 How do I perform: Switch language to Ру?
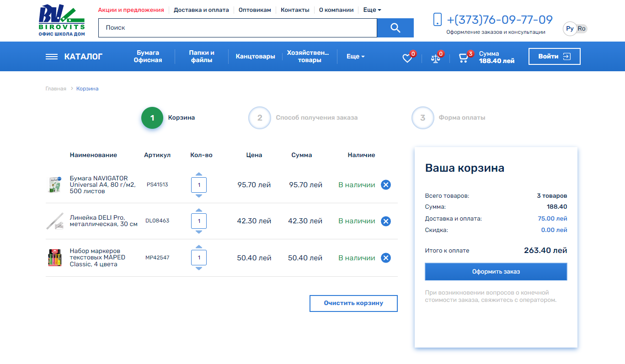click(x=570, y=29)
